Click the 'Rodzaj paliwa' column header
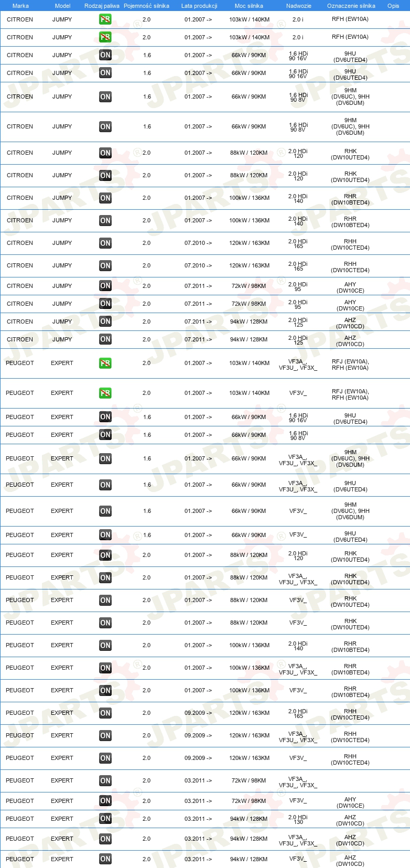This screenshot has height=868, width=410. [x=102, y=6]
